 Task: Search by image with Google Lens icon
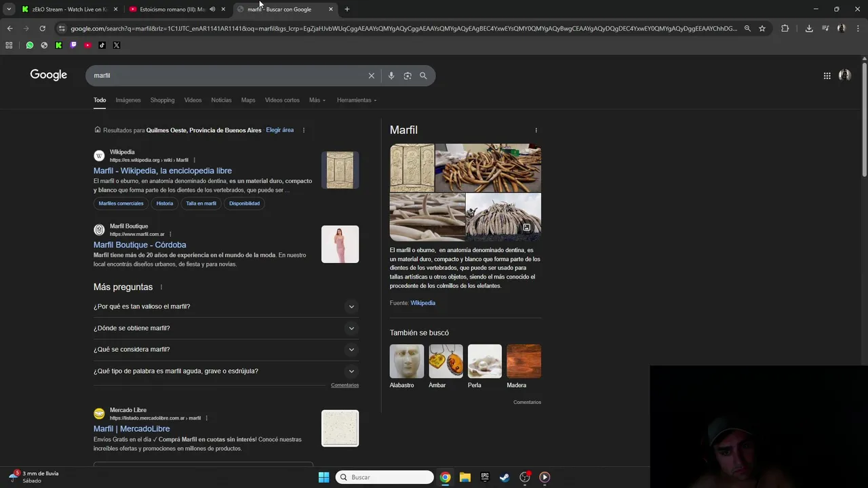pos(408,76)
